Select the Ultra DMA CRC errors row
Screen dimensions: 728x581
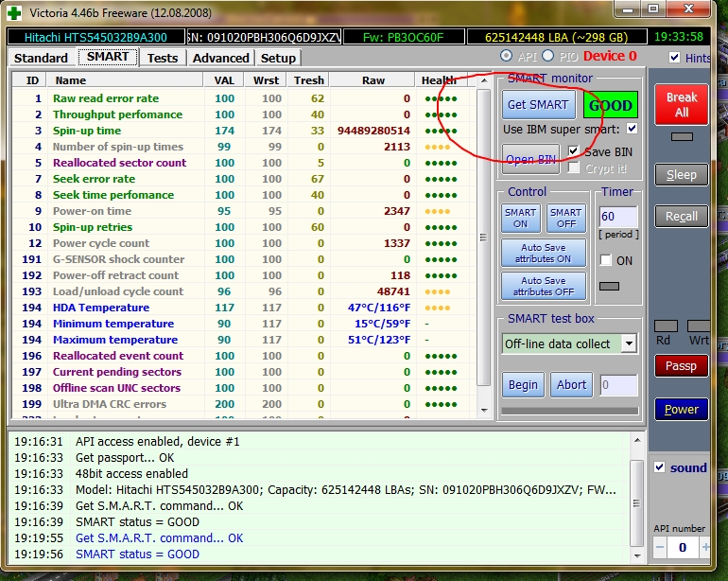coord(243,404)
